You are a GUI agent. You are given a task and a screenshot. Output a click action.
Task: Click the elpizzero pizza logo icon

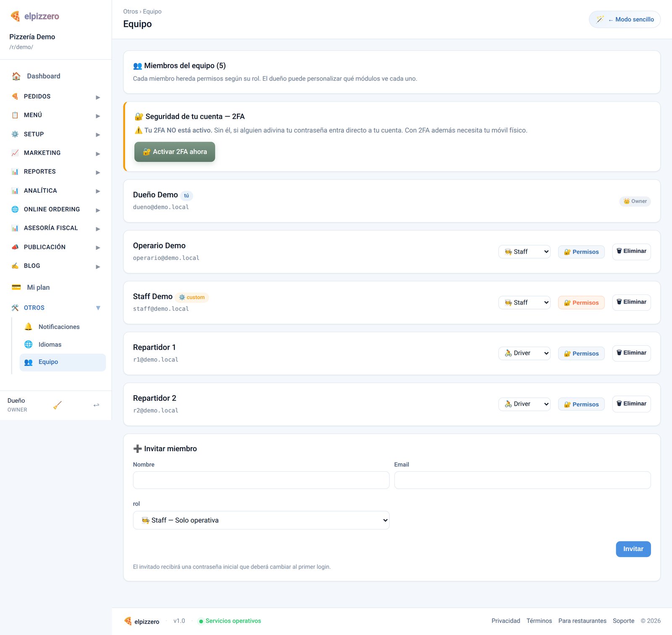[15, 16]
